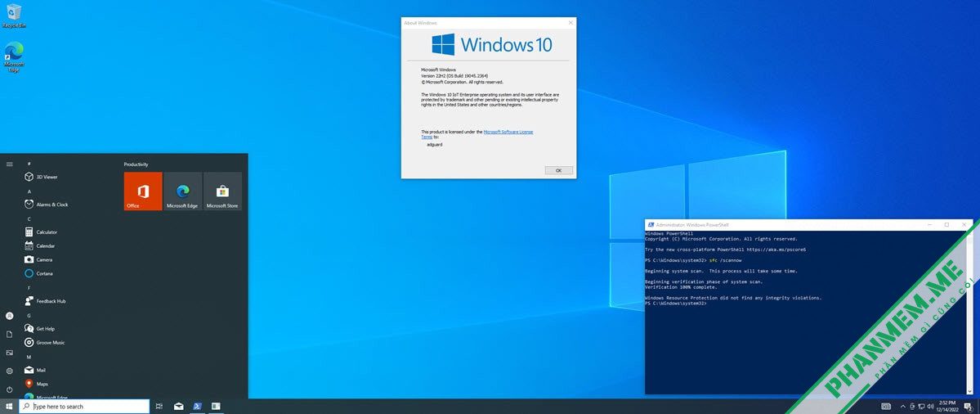The image size is (980, 414).
Task: Open Groove Music from app list
Action: click(44, 343)
